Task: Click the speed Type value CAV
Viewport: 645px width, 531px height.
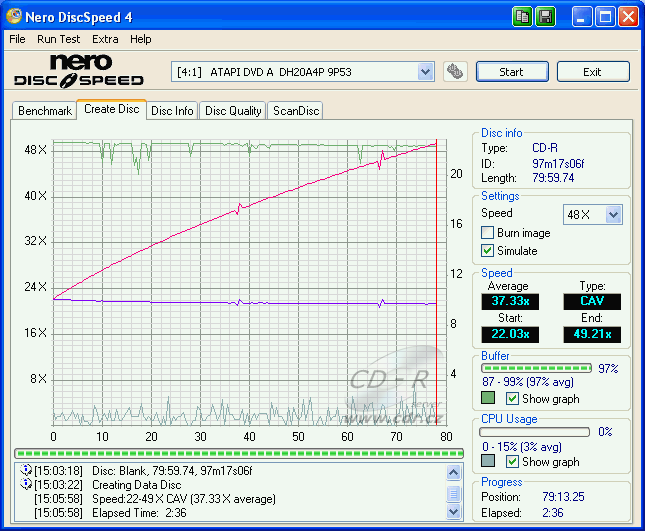Action: point(592,301)
